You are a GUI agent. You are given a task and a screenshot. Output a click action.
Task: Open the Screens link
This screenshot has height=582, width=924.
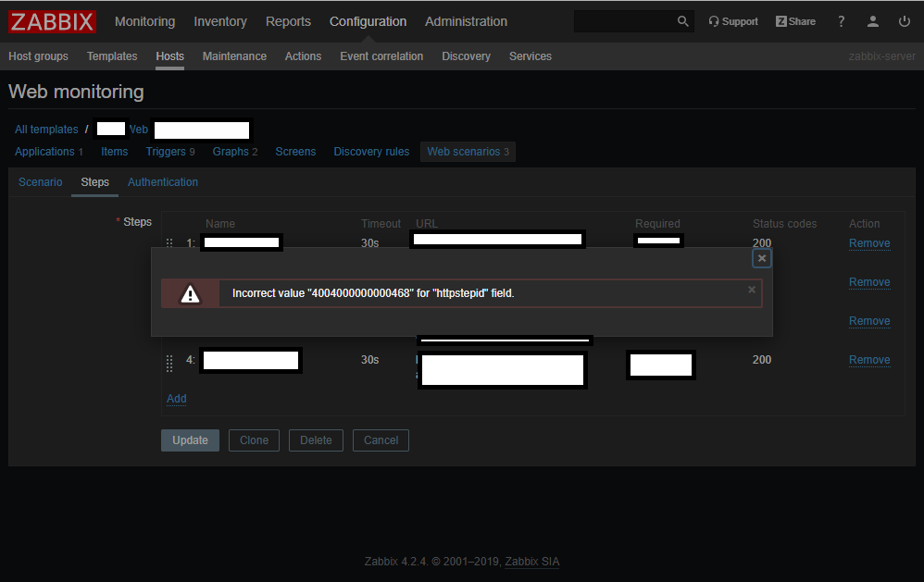pos(295,152)
